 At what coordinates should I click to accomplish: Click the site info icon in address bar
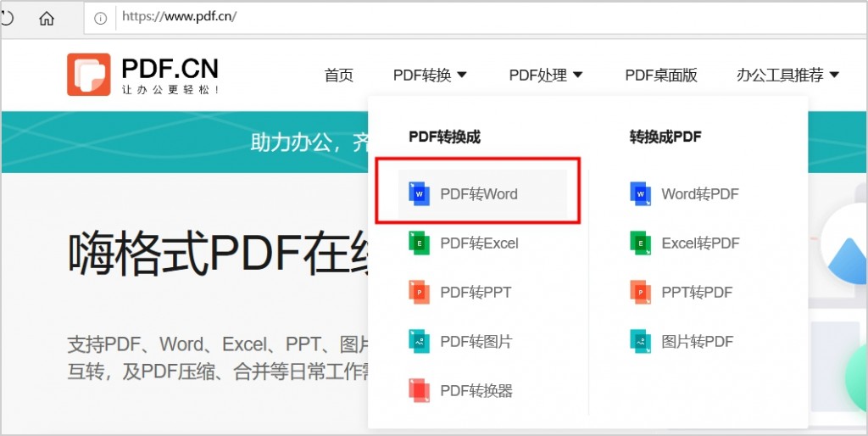(x=100, y=19)
